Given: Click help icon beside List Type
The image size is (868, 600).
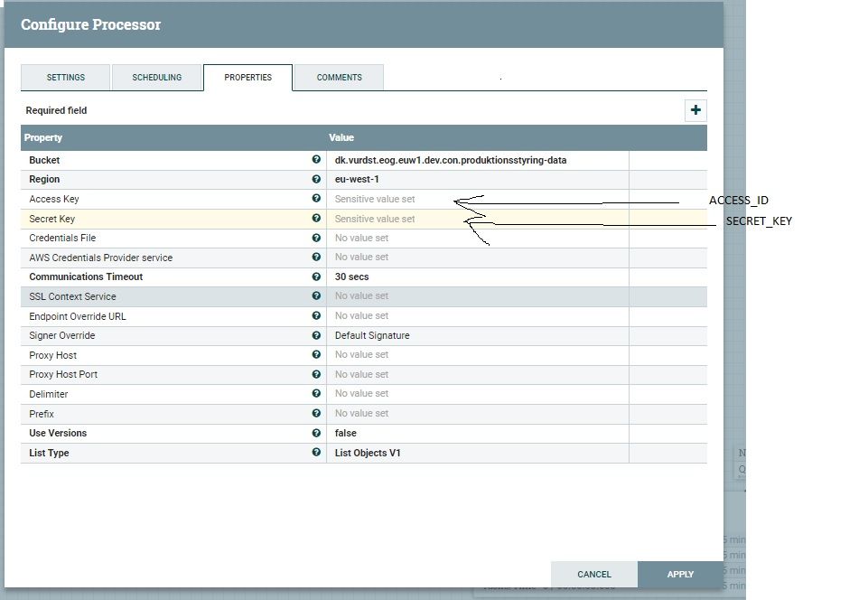Looking at the screenshot, I should tap(316, 453).
